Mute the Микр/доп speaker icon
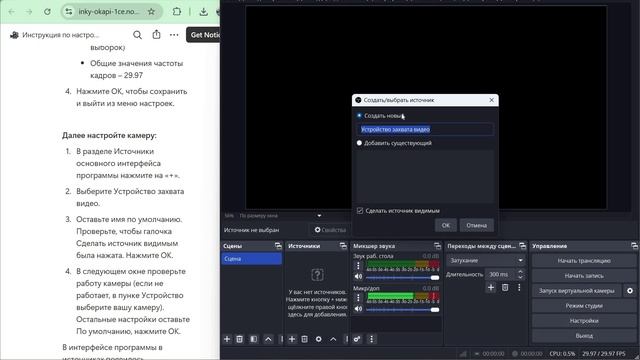The width and height of the screenshot is (640, 360). 358,309
